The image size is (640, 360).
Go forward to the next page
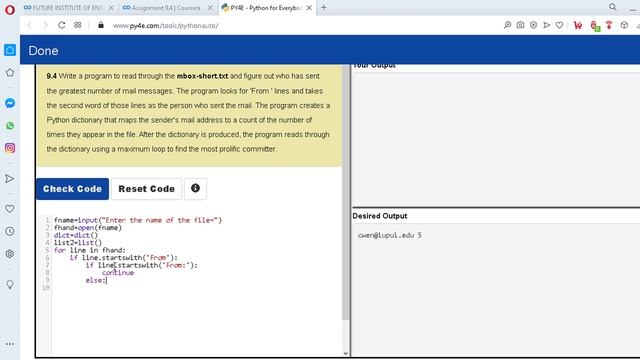coord(45,25)
